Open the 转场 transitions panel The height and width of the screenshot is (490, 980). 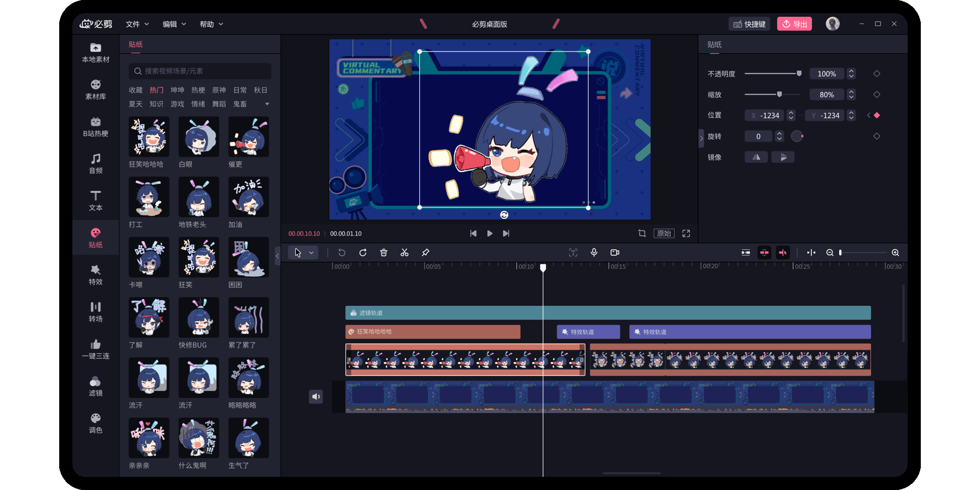tap(95, 312)
